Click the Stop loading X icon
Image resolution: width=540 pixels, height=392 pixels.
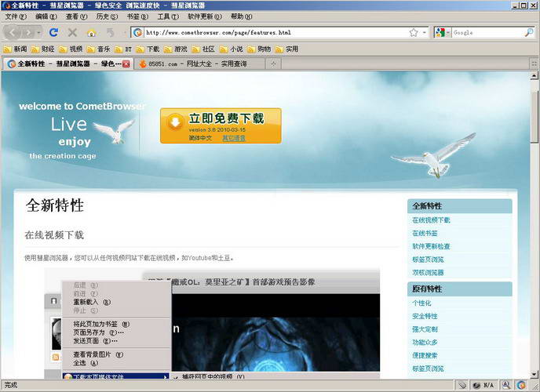[72, 33]
